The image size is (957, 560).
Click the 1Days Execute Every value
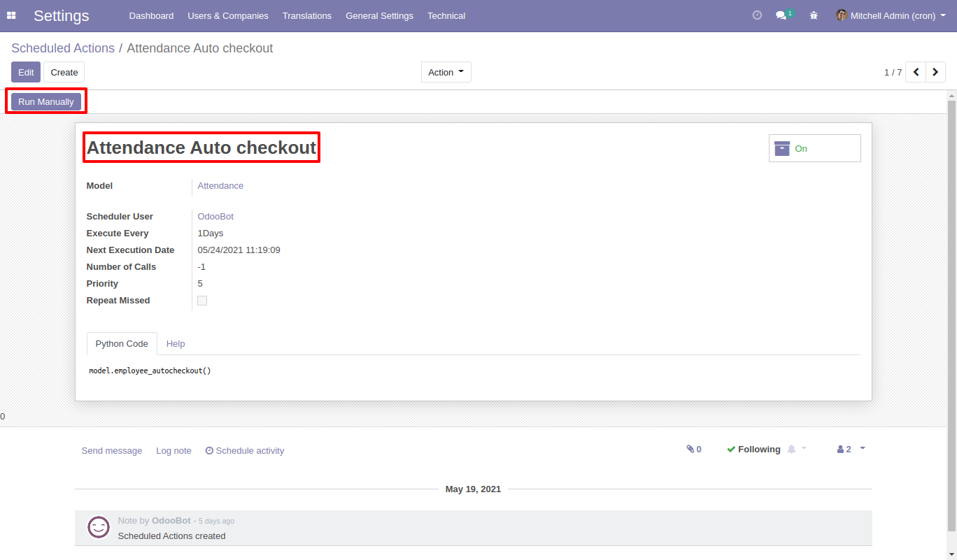(x=211, y=234)
